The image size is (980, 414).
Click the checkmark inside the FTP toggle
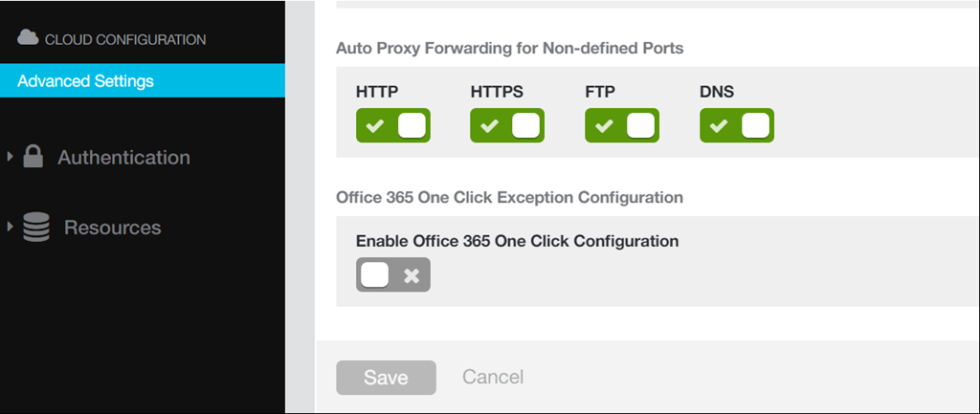tap(603, 126)
